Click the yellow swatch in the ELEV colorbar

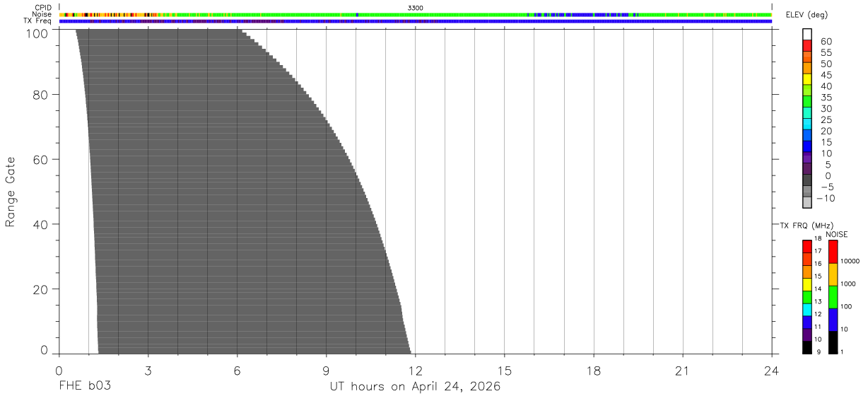(x=807, y=79)
